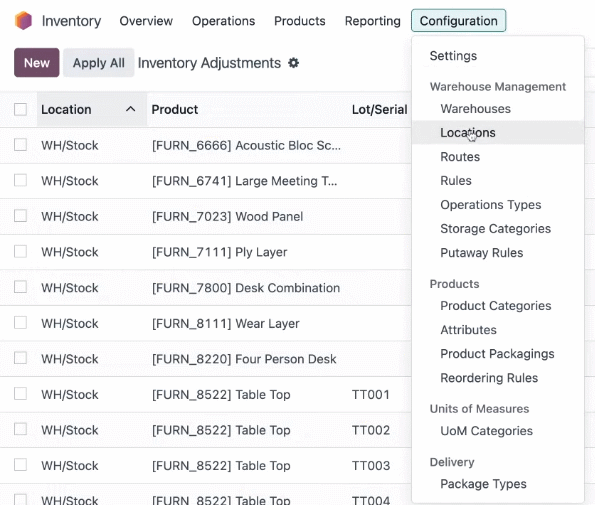Open the Operations menu

coord(224,21)
